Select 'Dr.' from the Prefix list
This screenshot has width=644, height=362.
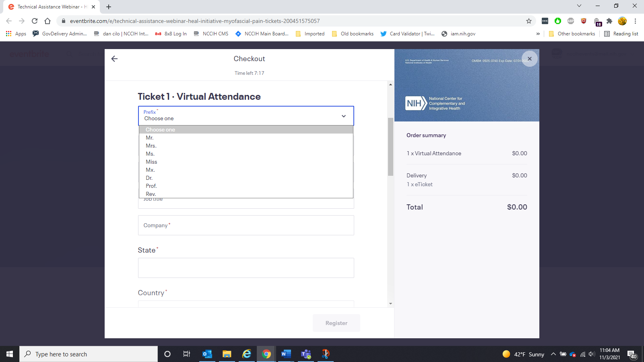coord(149,178)
